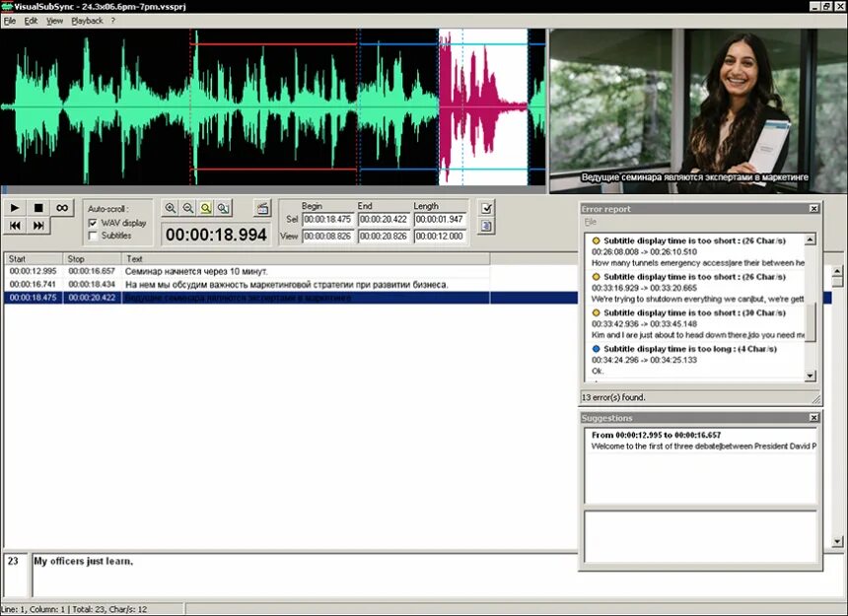Sort subtitles by Stop column header
This screenshot has width=848, height=616.
click(92, 259)
